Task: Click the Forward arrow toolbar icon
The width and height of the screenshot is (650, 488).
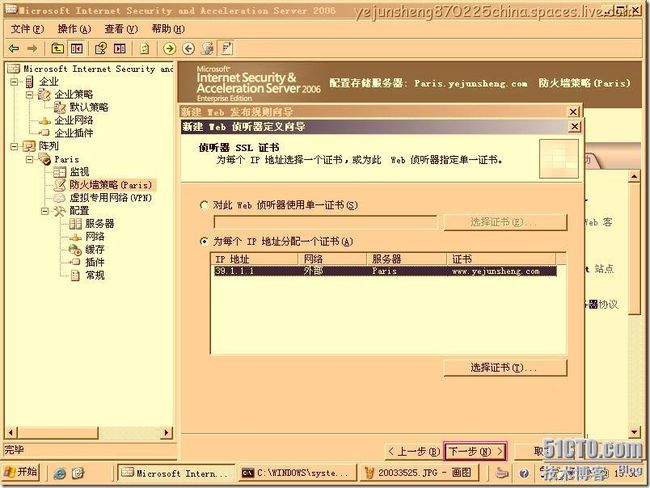Action: point(32,49)
